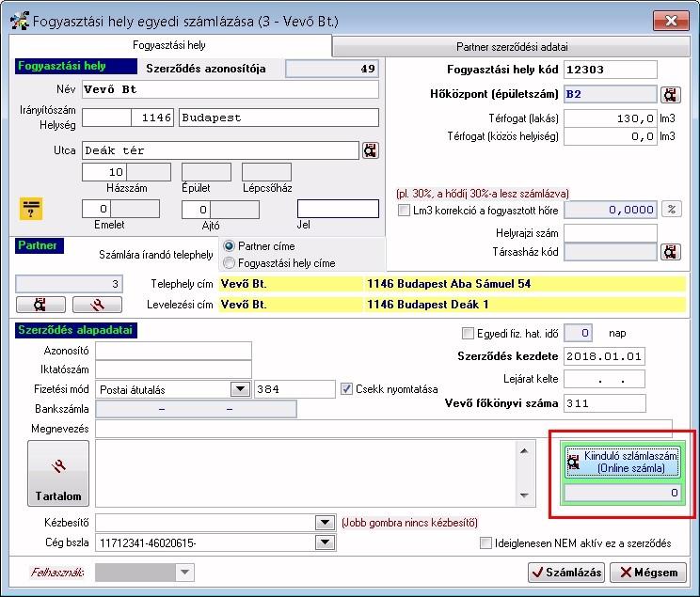Close the dialog window

click(671, 21)
